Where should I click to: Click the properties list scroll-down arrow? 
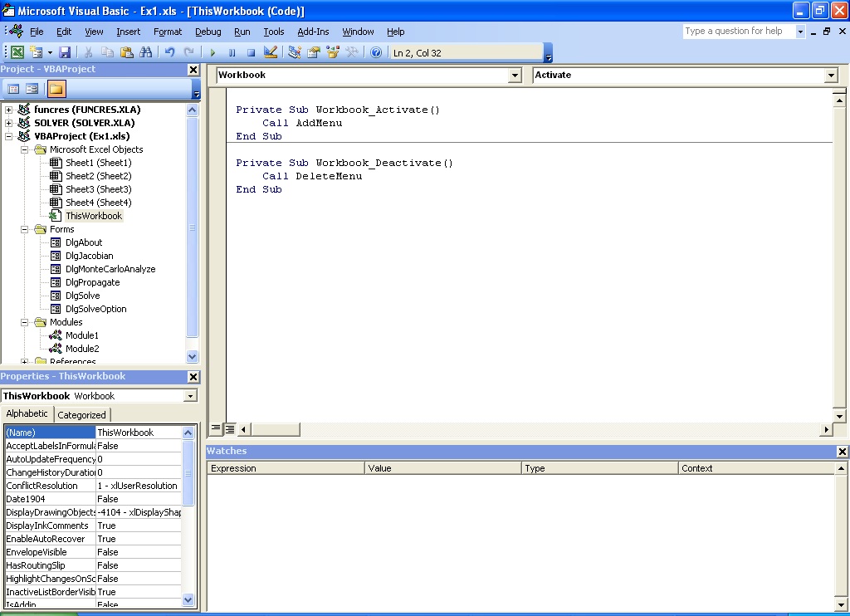point(188,599)
